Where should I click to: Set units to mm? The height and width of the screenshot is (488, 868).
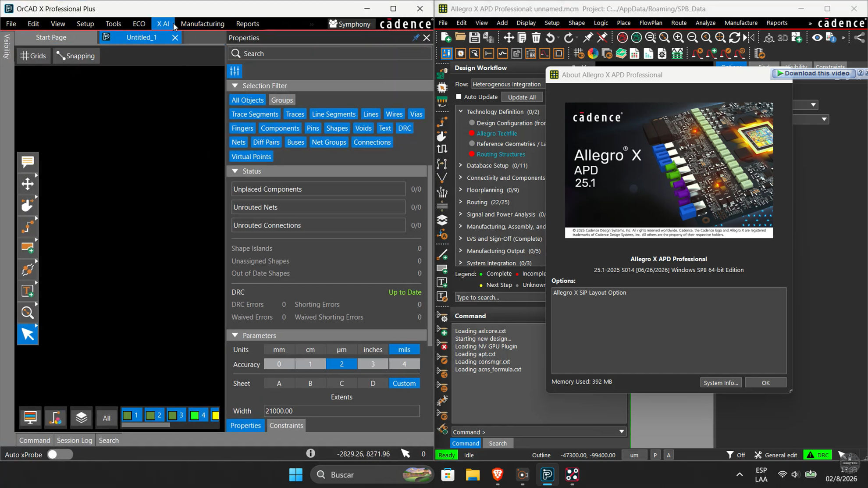(x=279, y=349)
